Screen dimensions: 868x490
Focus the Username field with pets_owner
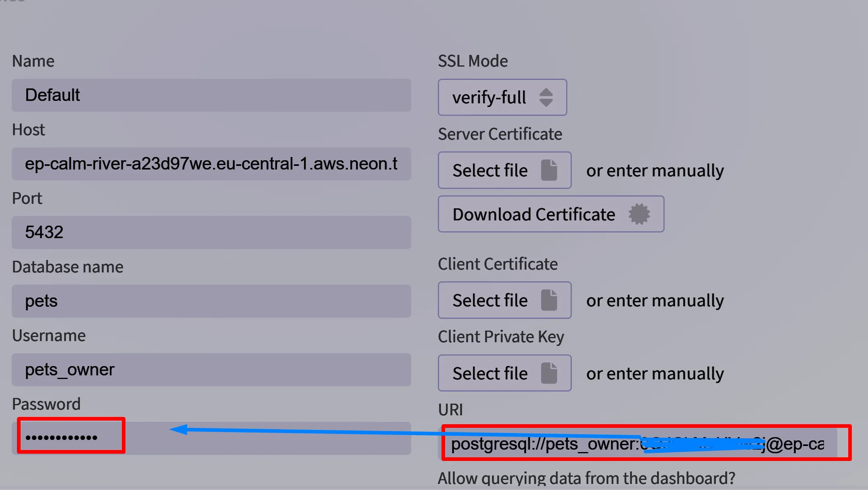tap(211, 370)
